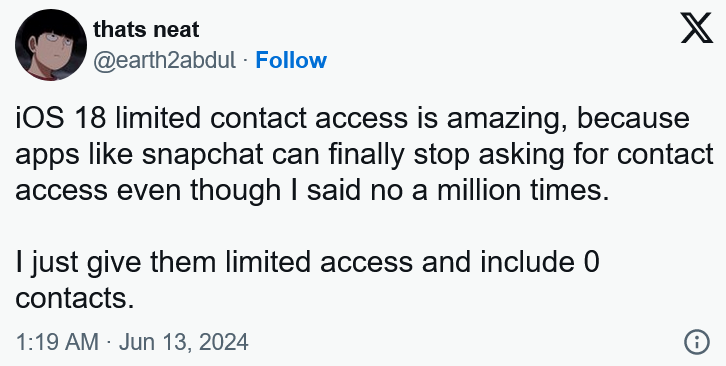Open the thats neat profile avatar
Image resolution: width=726 pixels, height=366 pixels.
pyautogui.click(x=51, y=44)
